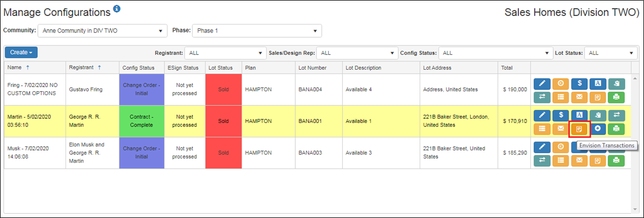
Task: Expand the Registrant filter dropdown
Action: click(225, 53)
